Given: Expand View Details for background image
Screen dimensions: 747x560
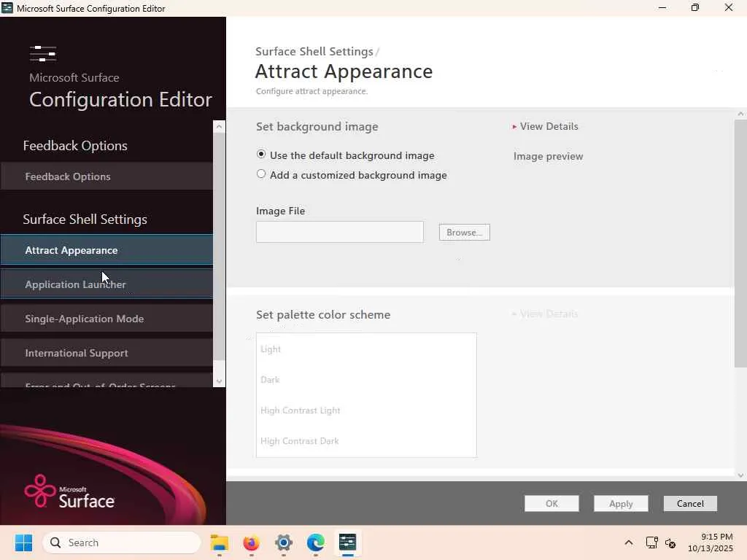Looking at the screenshot, I should tap(546, 126).
